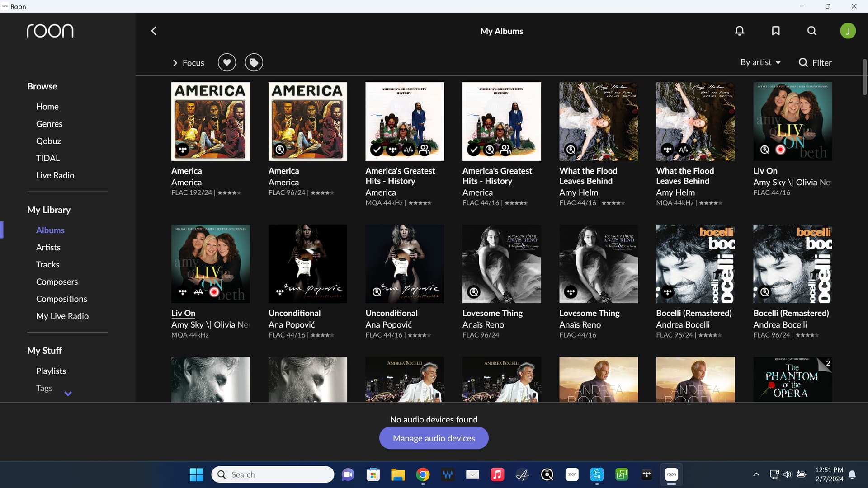
Task: Open Live Radio in the sidebar
Action: pos(55,175)
